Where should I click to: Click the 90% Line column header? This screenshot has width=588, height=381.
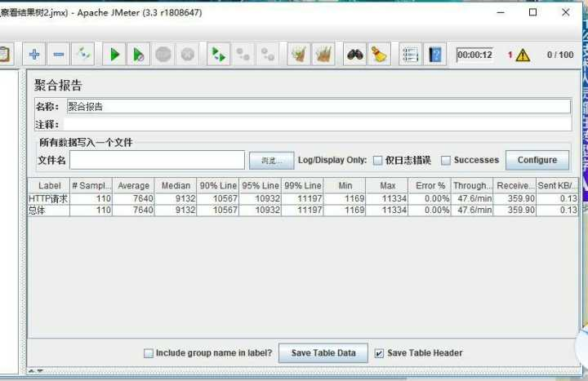[218, 185]
